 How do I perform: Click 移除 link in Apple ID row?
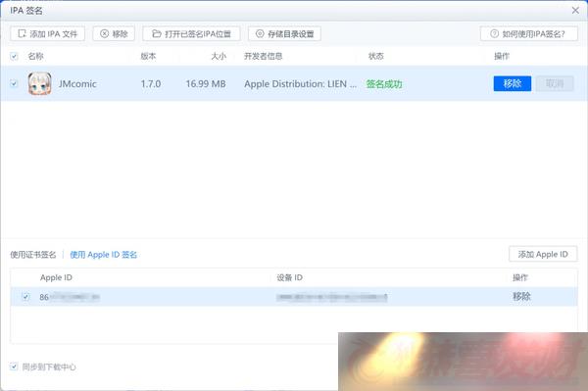coord(521,297)
